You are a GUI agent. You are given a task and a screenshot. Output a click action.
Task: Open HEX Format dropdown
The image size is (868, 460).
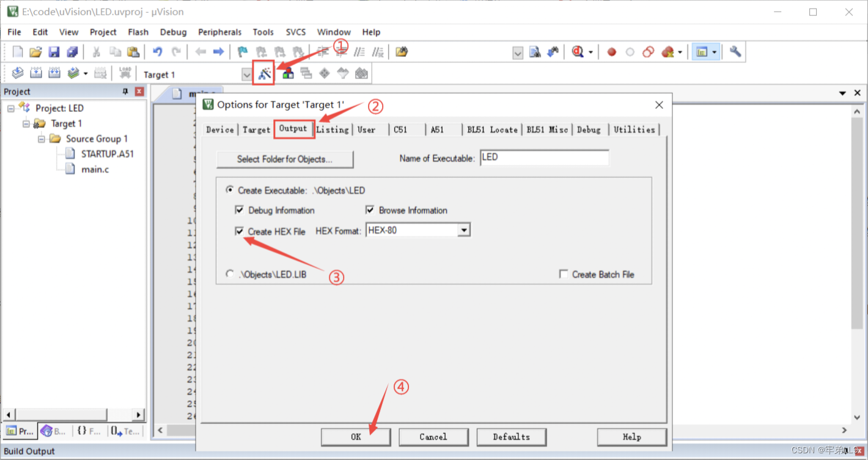464,231
